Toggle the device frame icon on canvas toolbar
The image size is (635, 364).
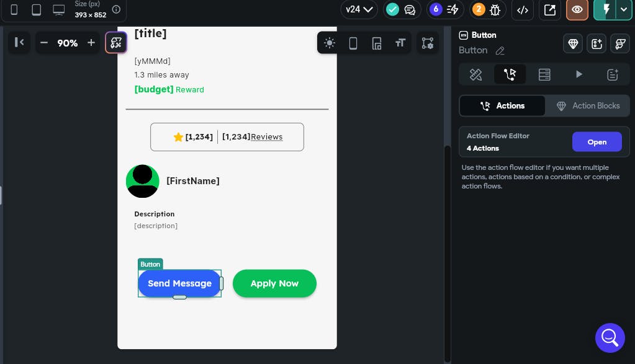point(353,43)
